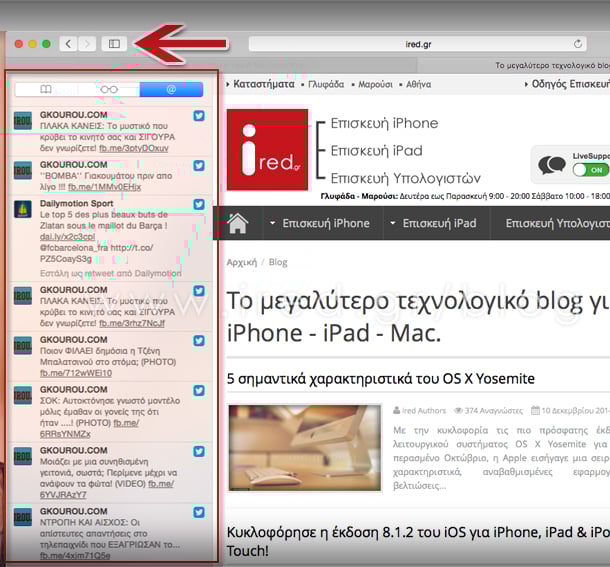Open Καταστήματα top menu link
Screen dimensions: 610x567
(264, 84)
